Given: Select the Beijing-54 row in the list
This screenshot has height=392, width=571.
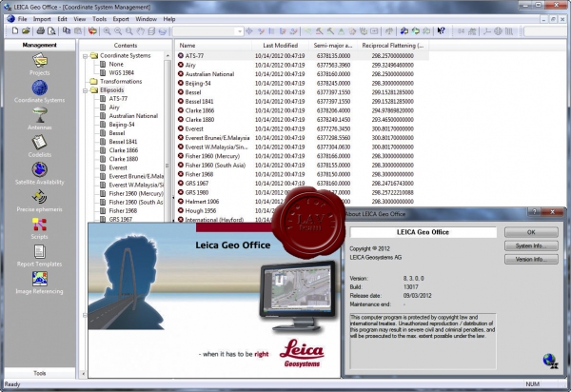Looking at the screenshot, I should [x=303, y=83].
